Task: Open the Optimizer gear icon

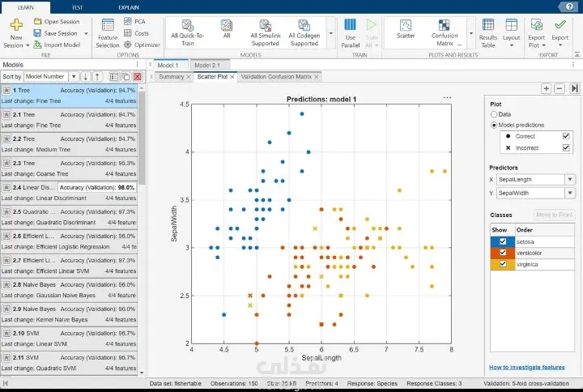Action: (128, 45)
